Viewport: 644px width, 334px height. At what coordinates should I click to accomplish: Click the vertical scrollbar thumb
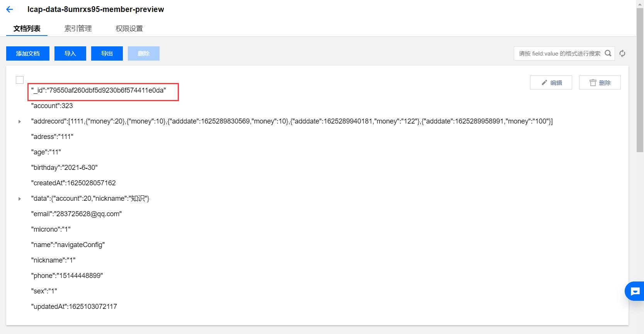coord(640,80)
